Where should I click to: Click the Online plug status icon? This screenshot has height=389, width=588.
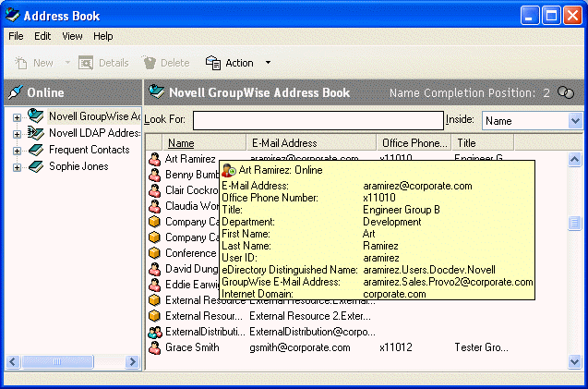pos(15,92)
